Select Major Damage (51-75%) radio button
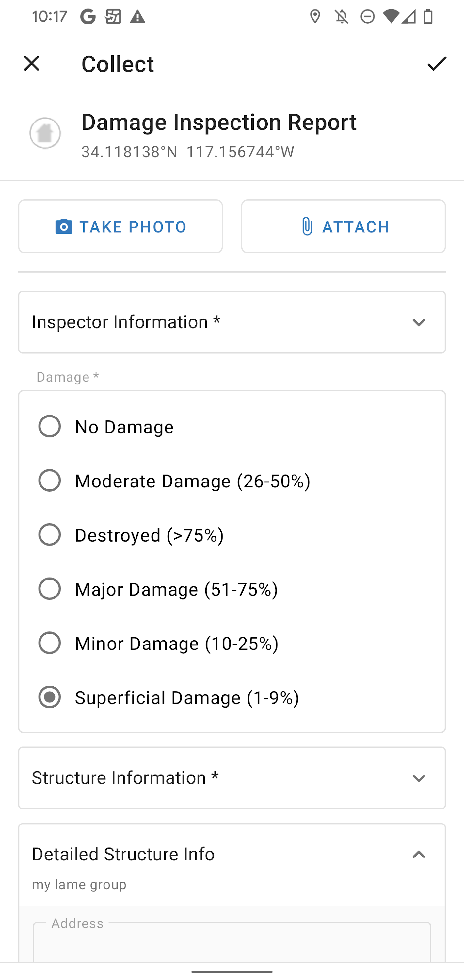464x980 pixels. pos(50,589)
